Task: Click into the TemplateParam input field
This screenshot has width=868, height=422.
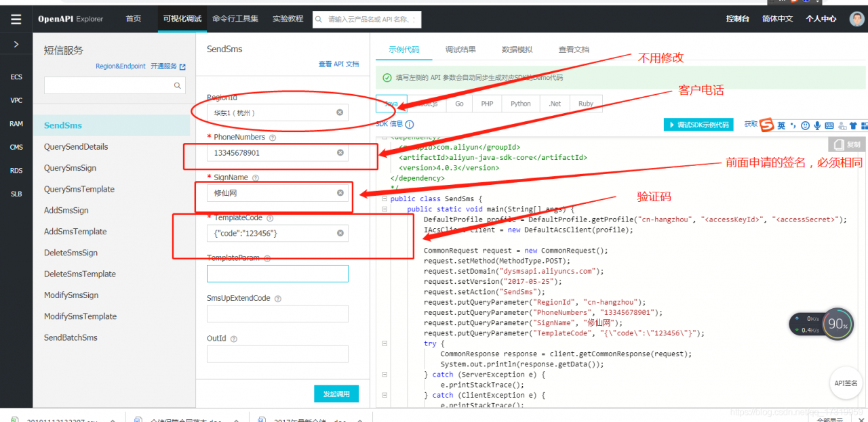Action: [277, 274]
